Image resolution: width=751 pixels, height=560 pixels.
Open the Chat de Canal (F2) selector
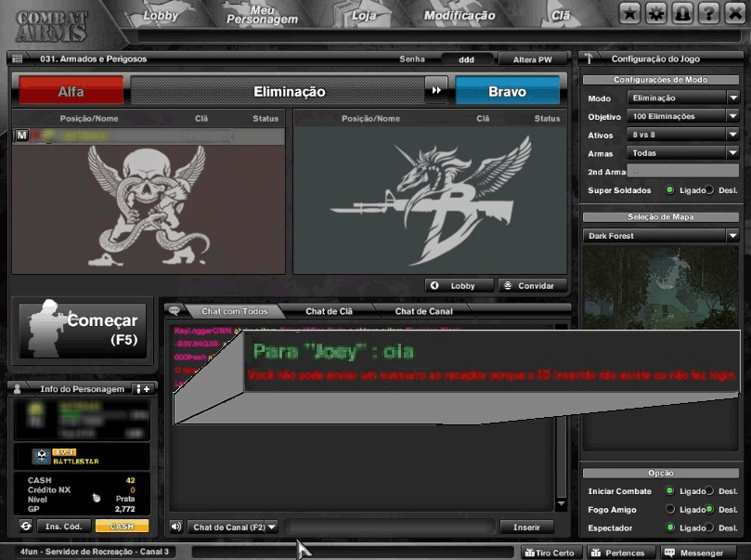pos(232,527)
